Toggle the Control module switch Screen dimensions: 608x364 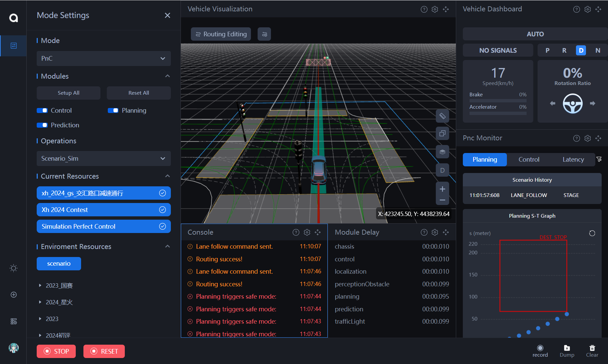42,110
